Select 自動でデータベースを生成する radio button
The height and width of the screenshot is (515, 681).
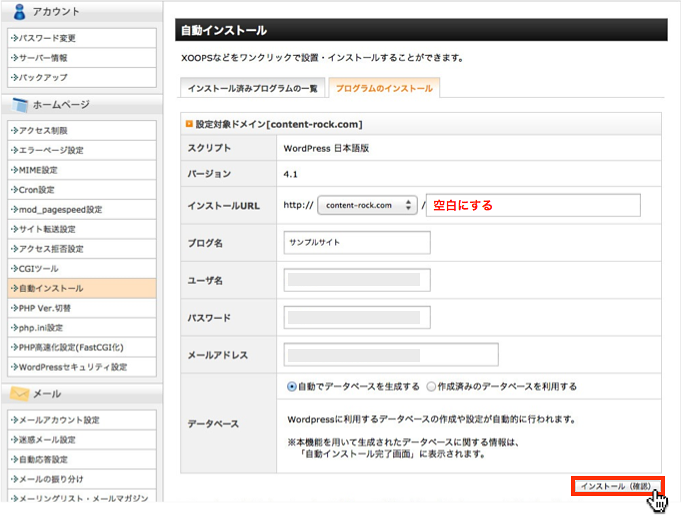click(292, 386)
